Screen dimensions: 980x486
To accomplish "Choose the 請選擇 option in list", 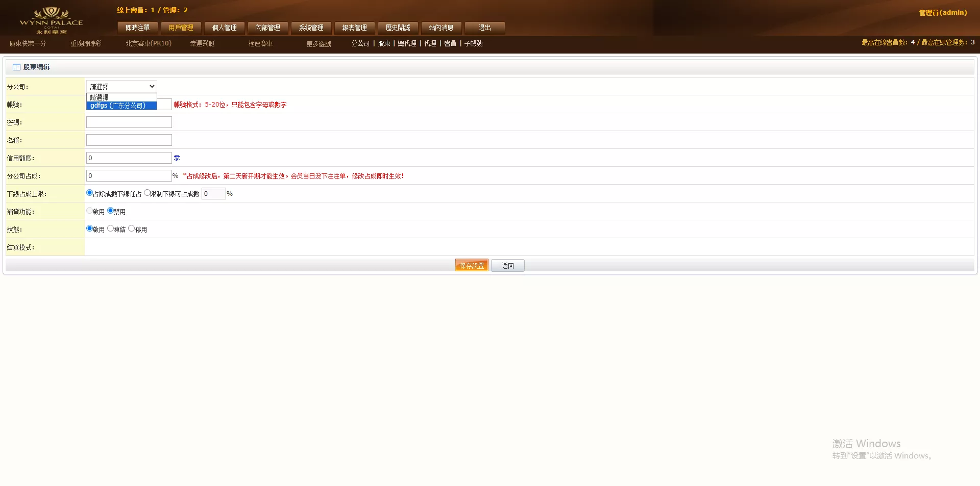I will pyautogui.click(x=121, y=97).
